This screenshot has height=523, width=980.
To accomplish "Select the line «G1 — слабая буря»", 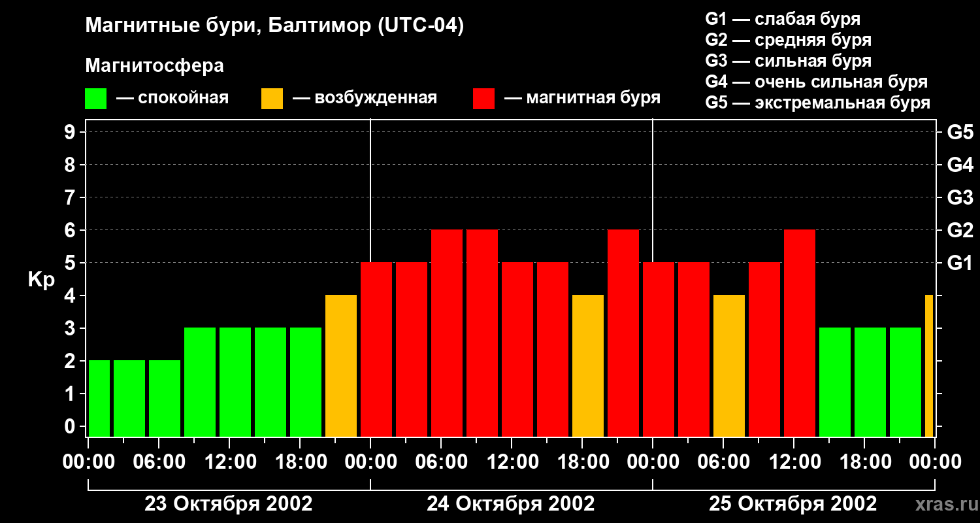I will [783, 19].
